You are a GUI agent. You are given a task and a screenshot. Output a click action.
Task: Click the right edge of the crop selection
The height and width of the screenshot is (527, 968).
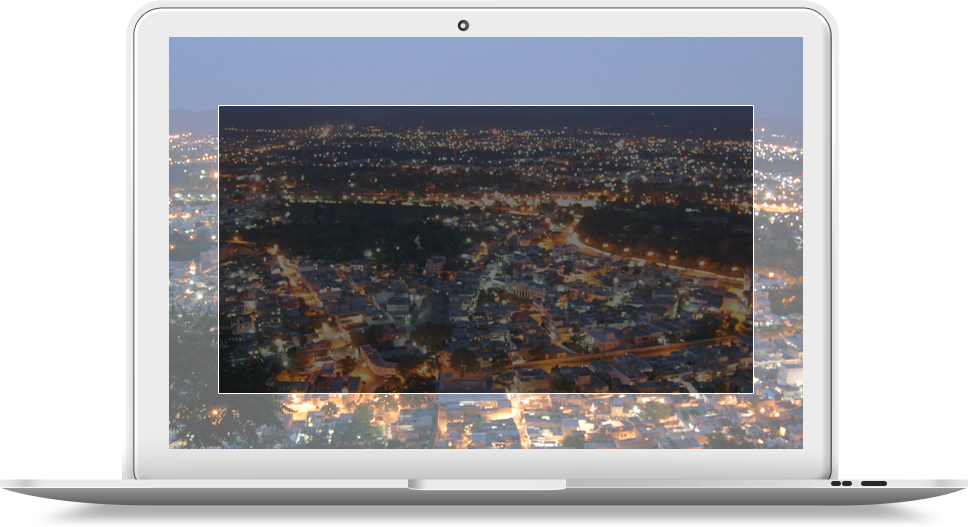tap(752, 249)
